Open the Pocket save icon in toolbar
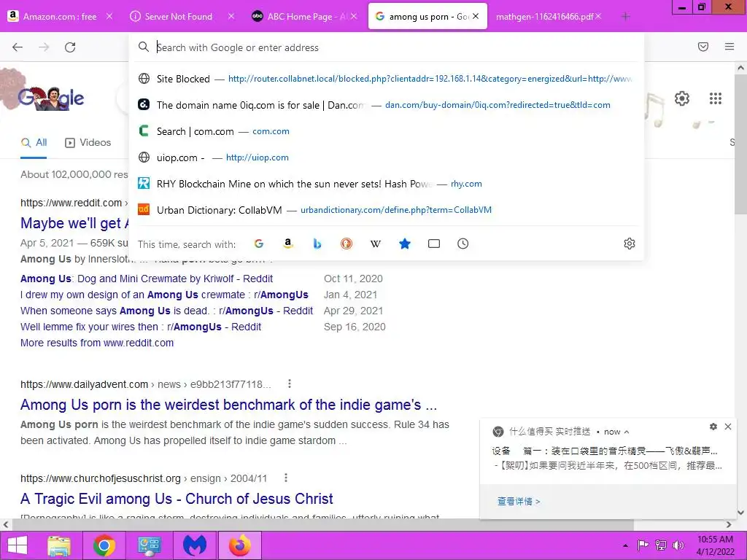The image size is (747, 560). [703, 47]
